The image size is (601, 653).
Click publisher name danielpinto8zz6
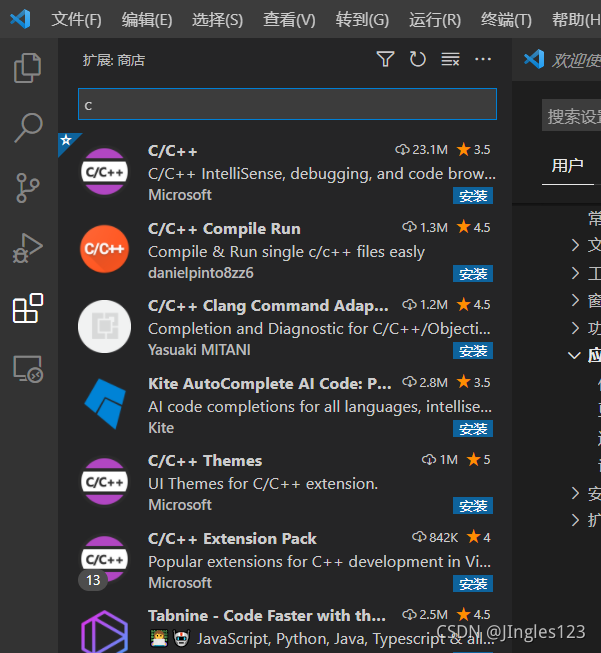201,273
